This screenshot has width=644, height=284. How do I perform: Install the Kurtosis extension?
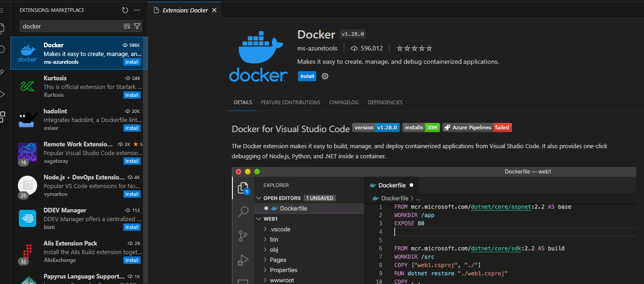coord(132,95)
